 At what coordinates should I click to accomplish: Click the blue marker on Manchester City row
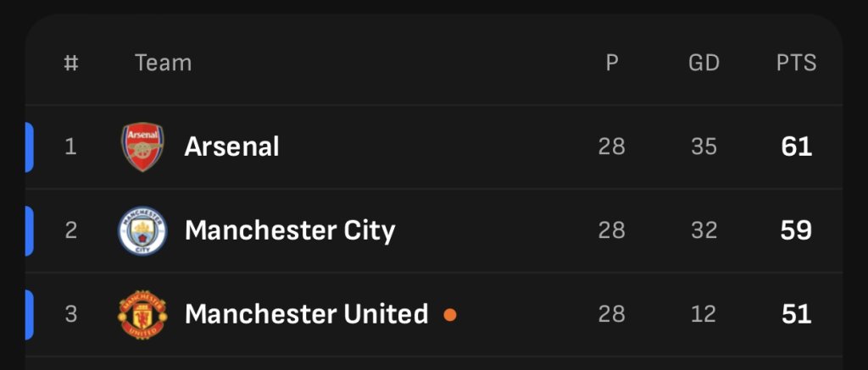tap(30, 230)
